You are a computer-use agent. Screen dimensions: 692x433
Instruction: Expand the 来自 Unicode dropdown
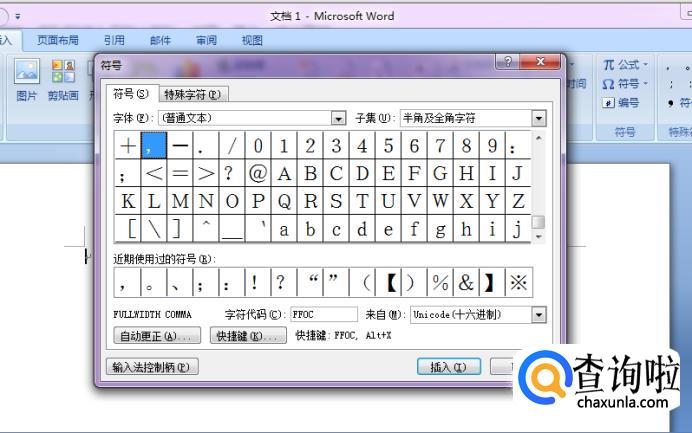click(x=539, y=315)
